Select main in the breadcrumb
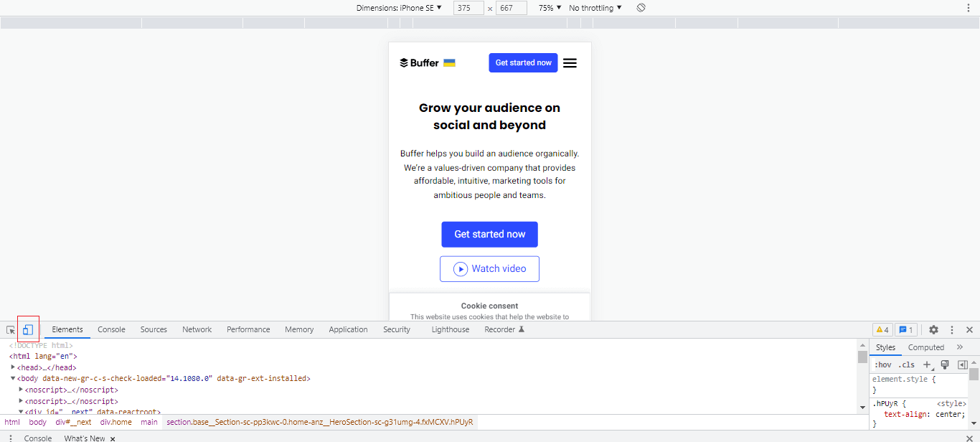980x442 pixels. (149, 422)
